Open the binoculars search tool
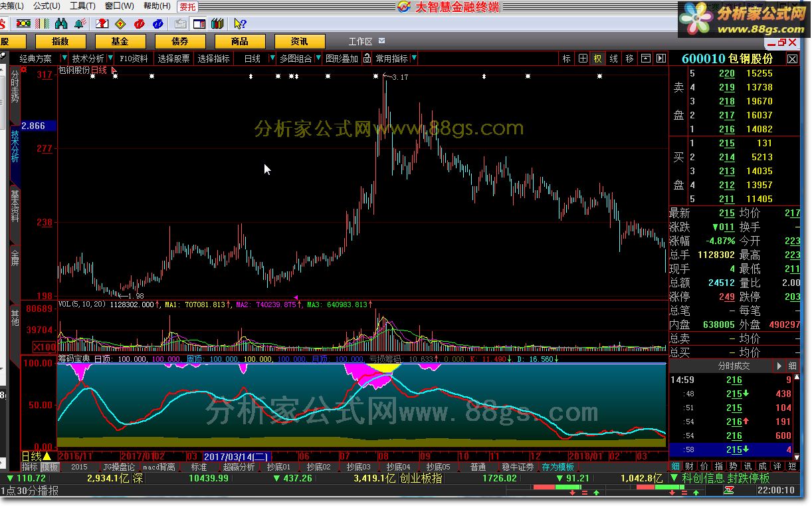812x506 pixels. pos(61,24)
